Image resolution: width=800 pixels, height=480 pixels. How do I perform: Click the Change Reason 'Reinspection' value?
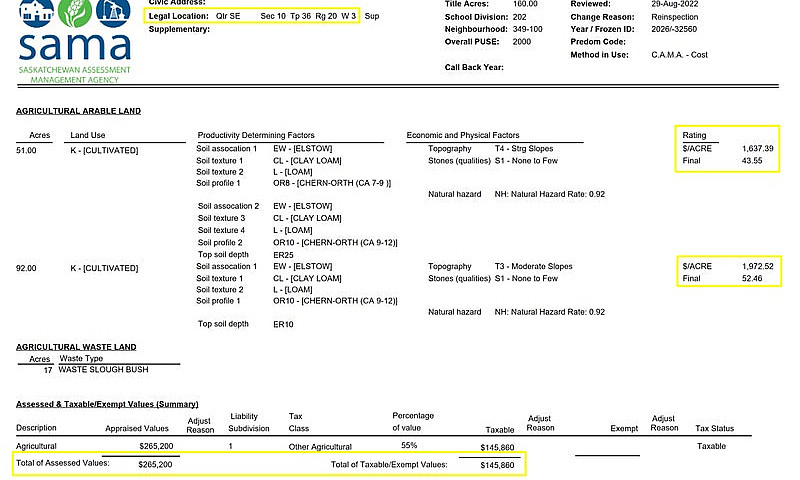pos(674,17)
